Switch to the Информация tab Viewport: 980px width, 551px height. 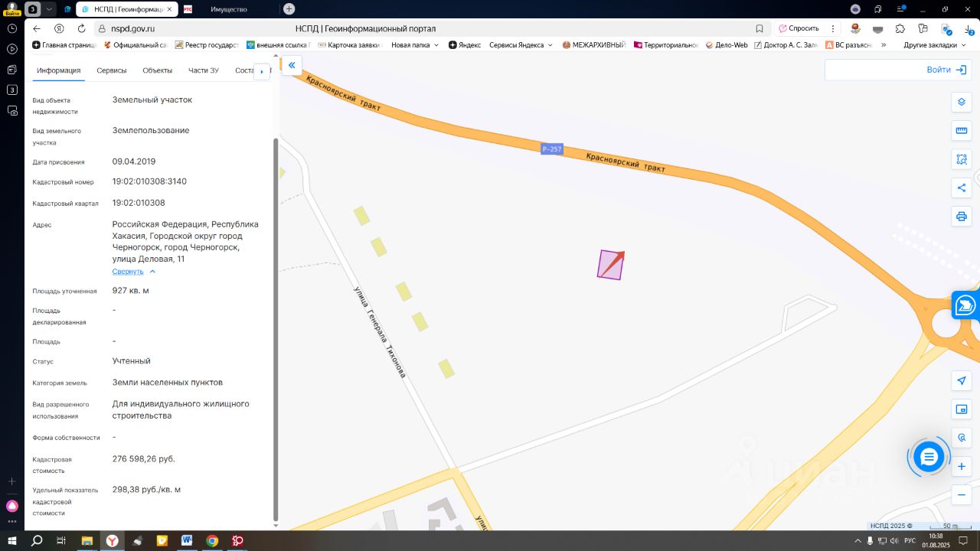click(x=58, y=70)
